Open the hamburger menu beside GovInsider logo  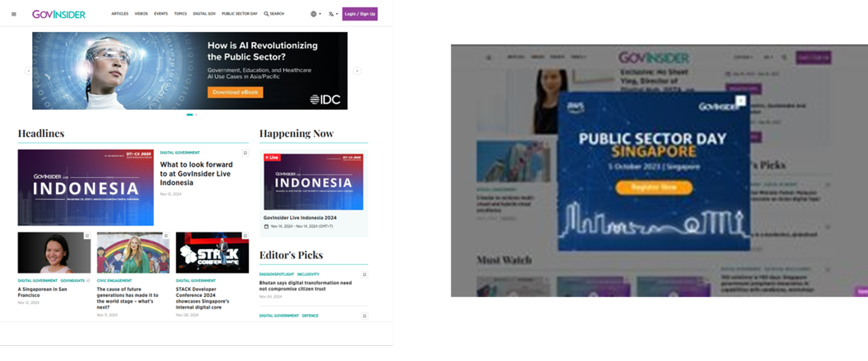click(x=14, y=14)
